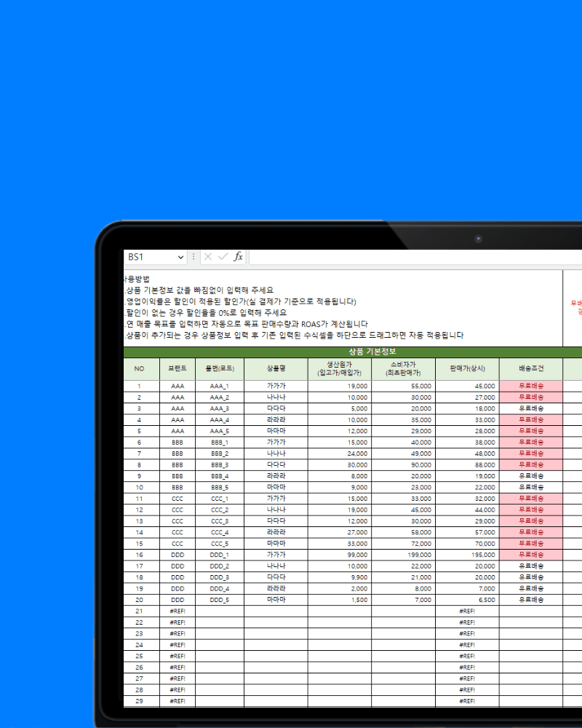This screenshot has height=728, width=582.
Task: Select the NO cell showing 29
Action: [142, 702]
